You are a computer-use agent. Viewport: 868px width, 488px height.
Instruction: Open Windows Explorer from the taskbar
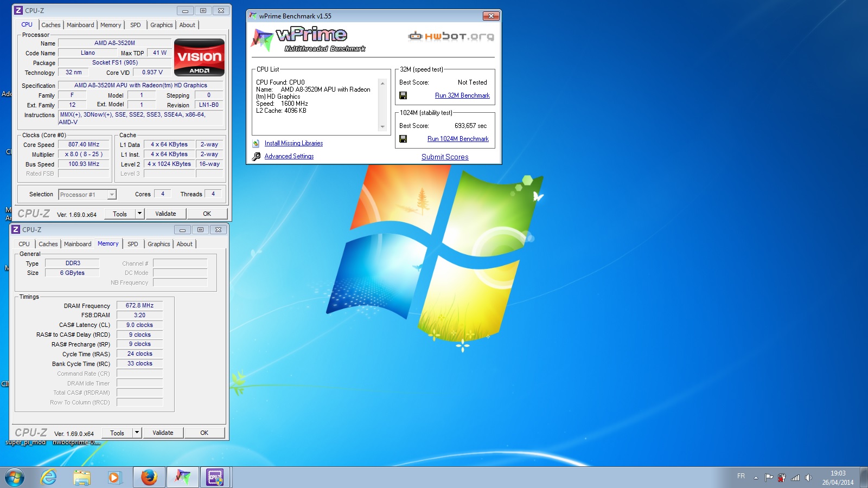82,478
